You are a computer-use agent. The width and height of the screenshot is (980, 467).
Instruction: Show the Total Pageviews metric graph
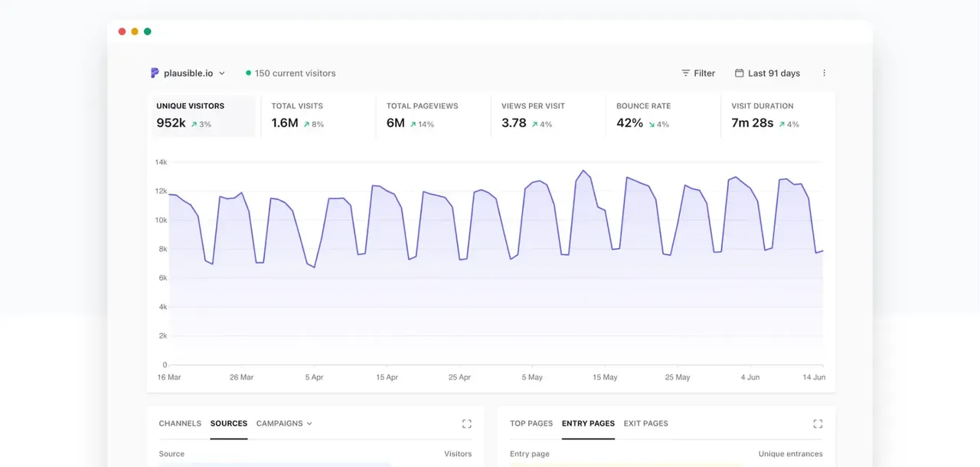[x=433, y=116]
